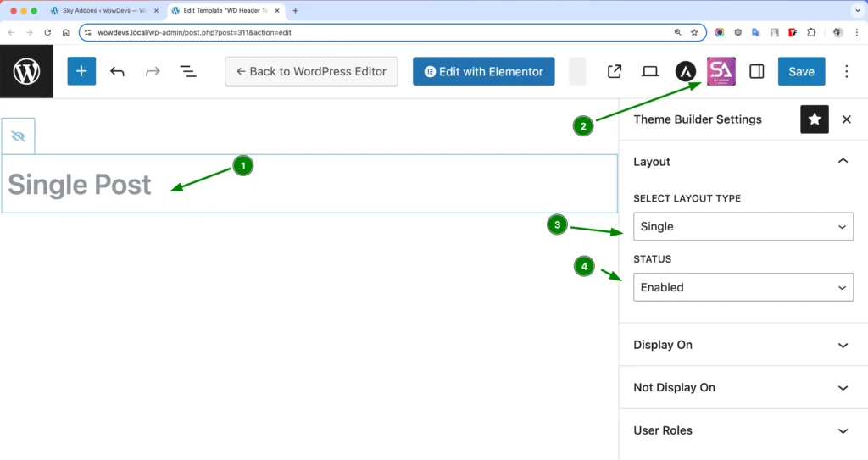Screen dimensions: 868x460
Task: Open the editor options three-dot menu
Action: [847, 71]
